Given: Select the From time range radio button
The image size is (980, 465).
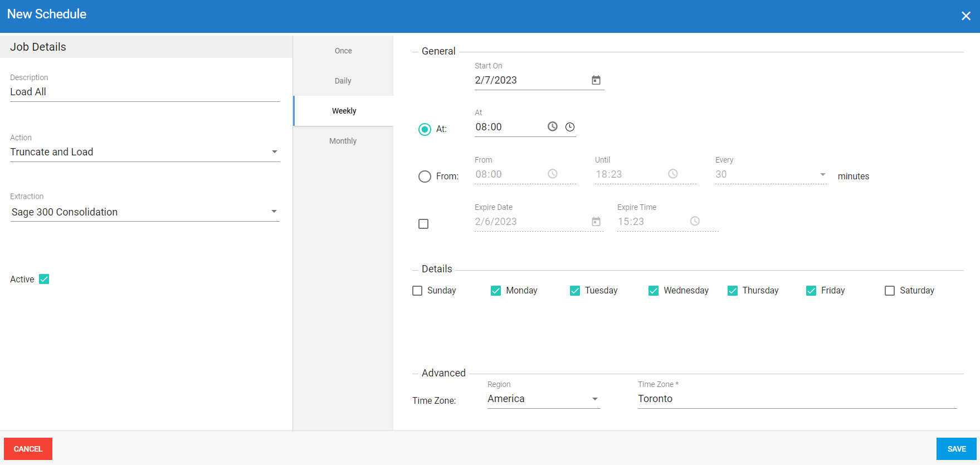Looking at the screenshot, I should pyautogui.click(x=425, y=177).
